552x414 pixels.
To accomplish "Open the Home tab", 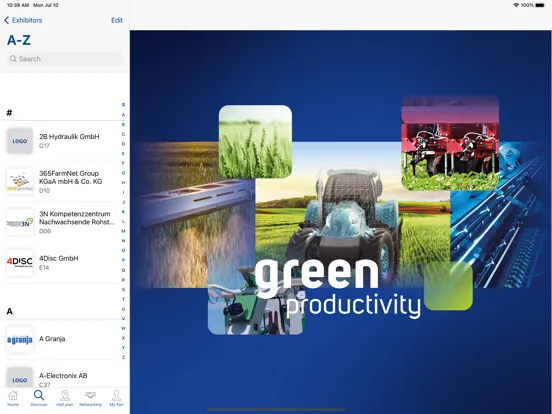I will click(13, 399).
